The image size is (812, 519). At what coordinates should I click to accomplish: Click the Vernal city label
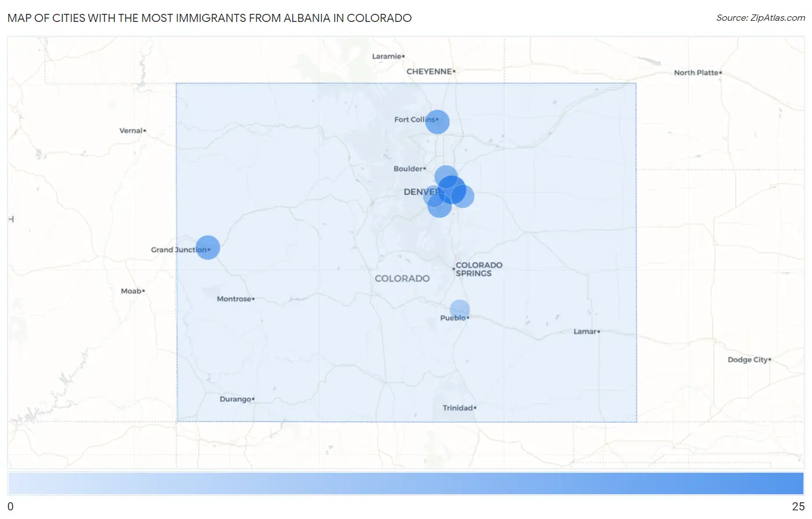pyautogui.click(x=132, y=130)
